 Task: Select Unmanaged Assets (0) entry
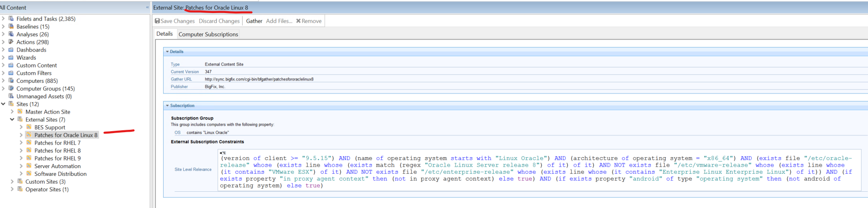pos(44,96)
